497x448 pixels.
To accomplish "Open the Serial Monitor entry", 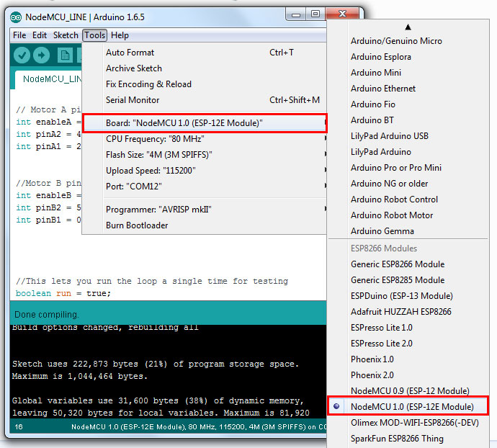I will pyautogui.click(x=205, y=100).
